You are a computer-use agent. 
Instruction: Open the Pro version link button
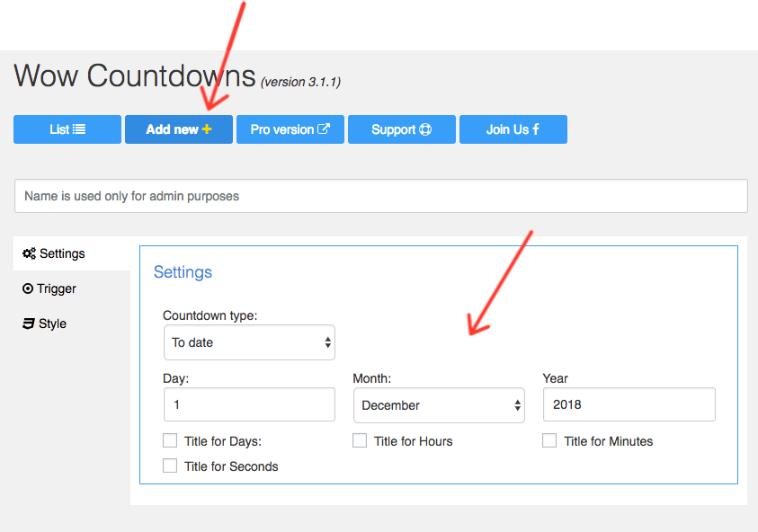pyautogui.click(x=290, y=129)
